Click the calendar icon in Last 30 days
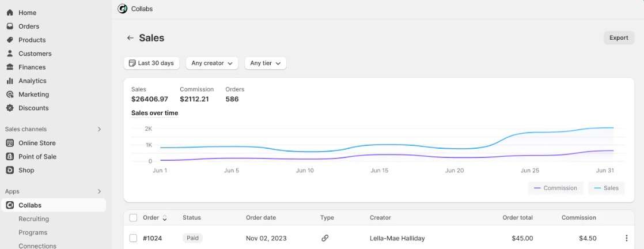This screenshot has width=644, height=249. (x=132, y=63)
